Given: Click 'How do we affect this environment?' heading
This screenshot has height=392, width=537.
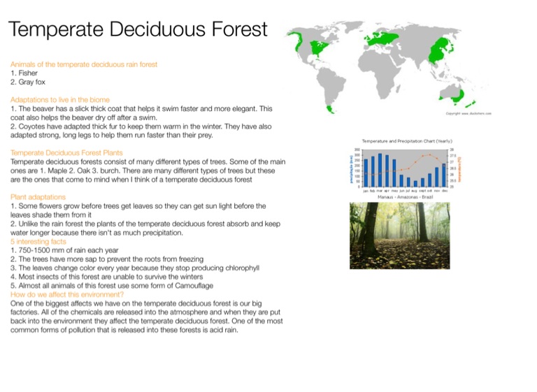Looking at the screenshot, I should click(67, 295).
